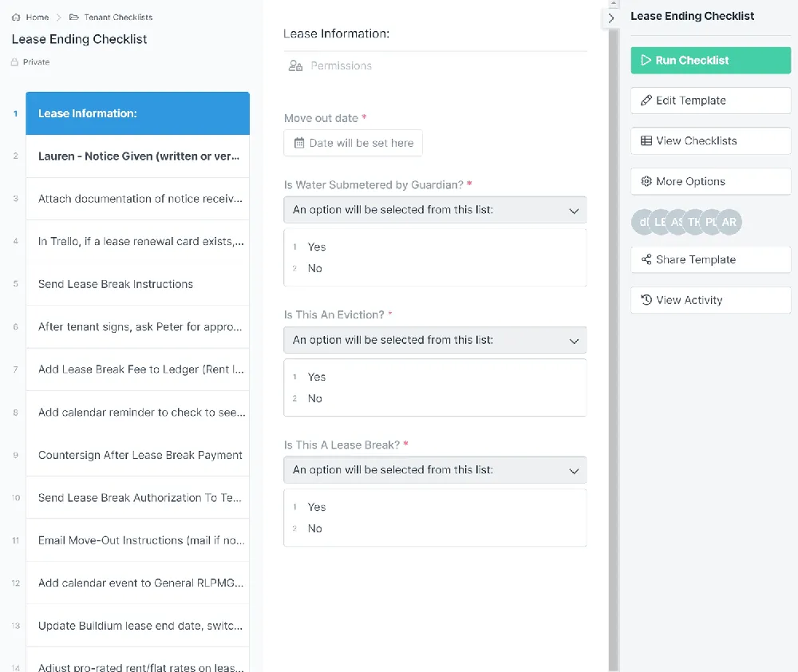Viewport: 798px width, 672px height.
Task: Click the calendar icon in Move out date
Action: click(299, 143)
